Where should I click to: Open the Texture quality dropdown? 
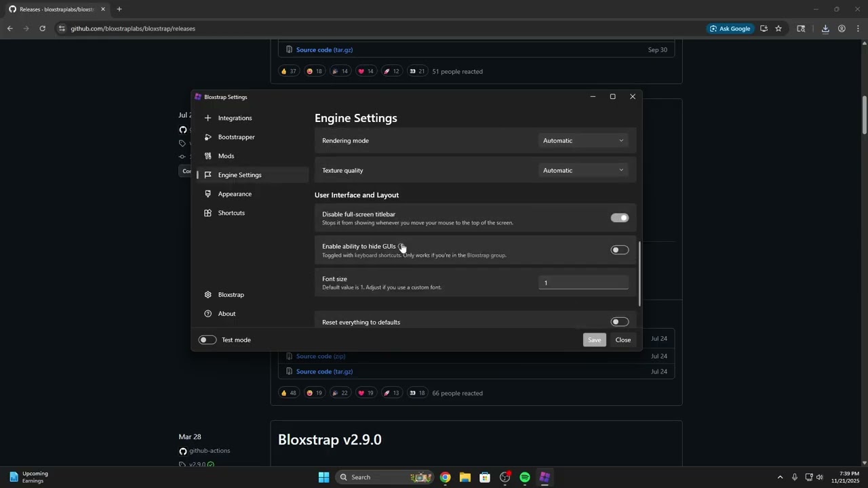click(583, 170)
